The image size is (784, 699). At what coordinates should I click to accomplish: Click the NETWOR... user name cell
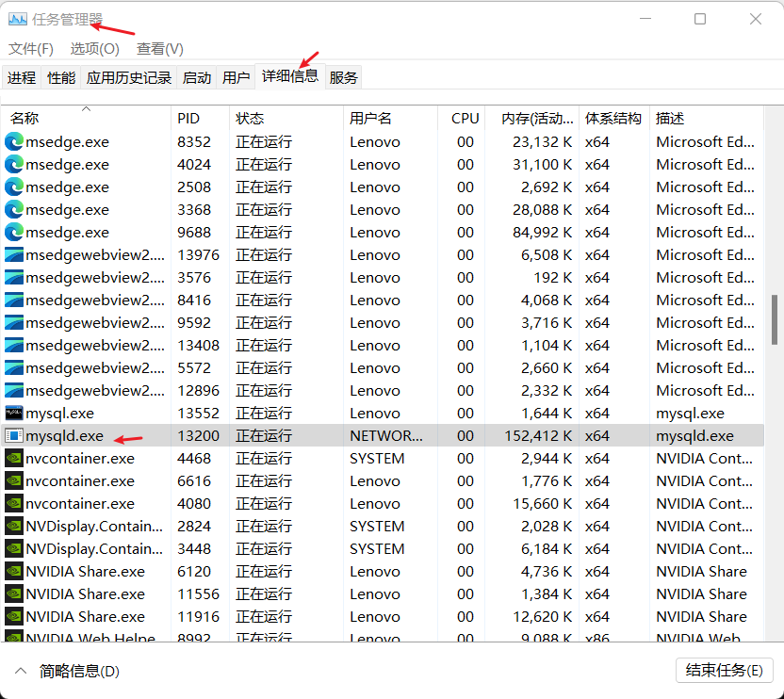[386, 436]
